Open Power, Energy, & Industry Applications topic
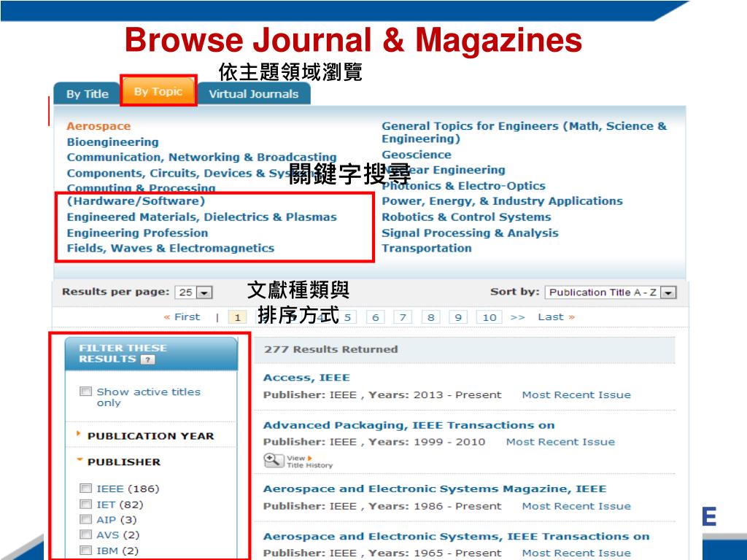The height and width of the screenshot is (560, 747). (x=502, y=201)
